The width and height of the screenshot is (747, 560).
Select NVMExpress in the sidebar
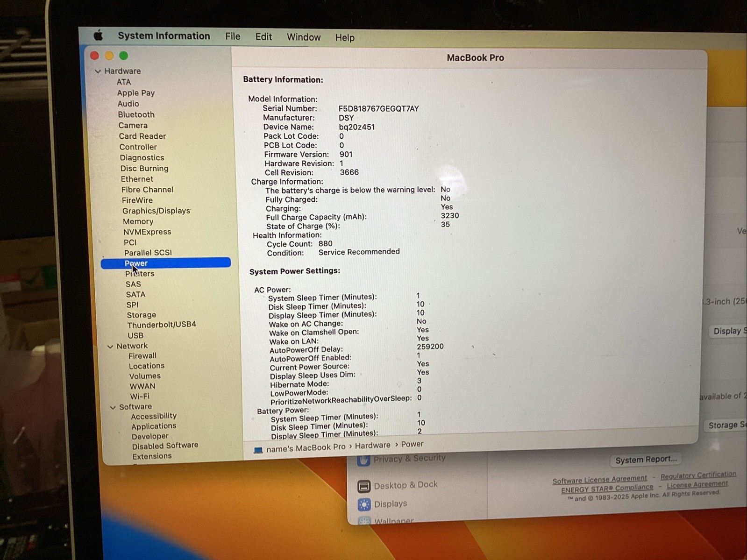coord(147,232)
